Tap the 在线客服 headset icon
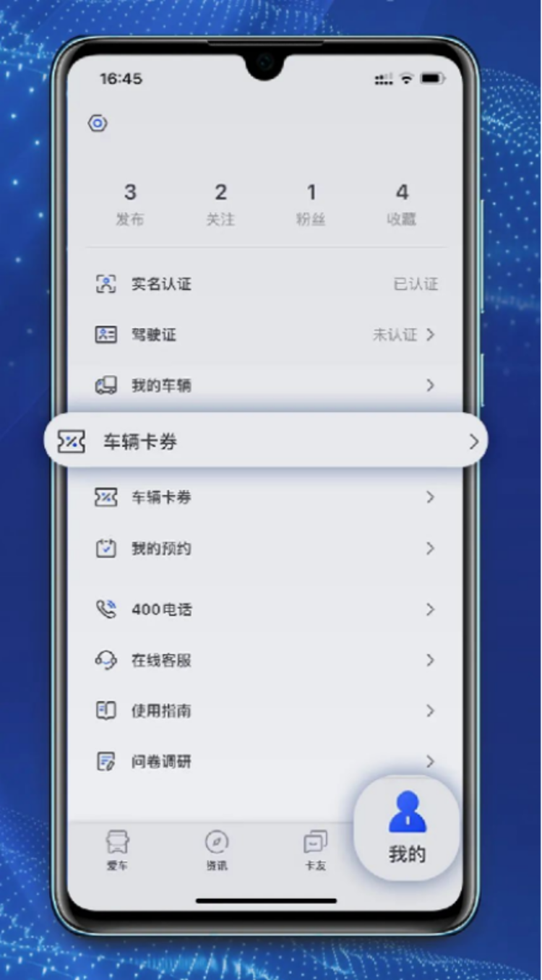This screenshot has height=980, width=542. (106, 660)
